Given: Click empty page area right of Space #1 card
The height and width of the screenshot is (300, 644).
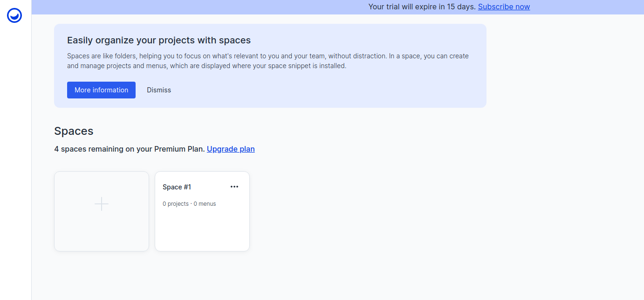Looking at the screenshot, I should tap(396, 211).
